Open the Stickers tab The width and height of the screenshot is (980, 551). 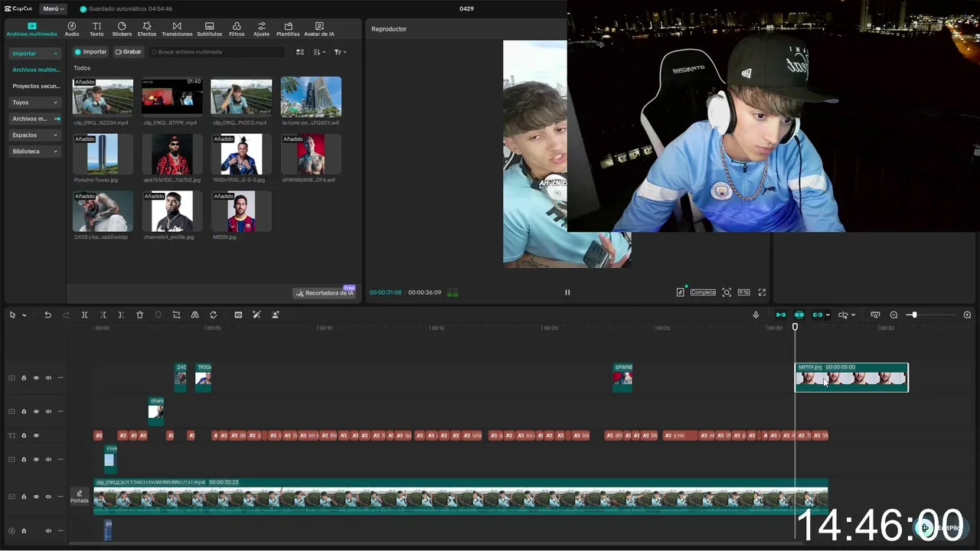coord(122,29)
